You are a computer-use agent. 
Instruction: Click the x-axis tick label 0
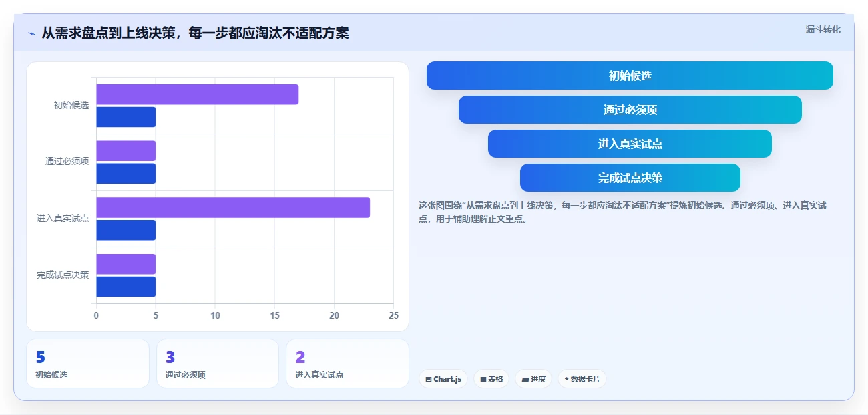(x=96, y=315)
